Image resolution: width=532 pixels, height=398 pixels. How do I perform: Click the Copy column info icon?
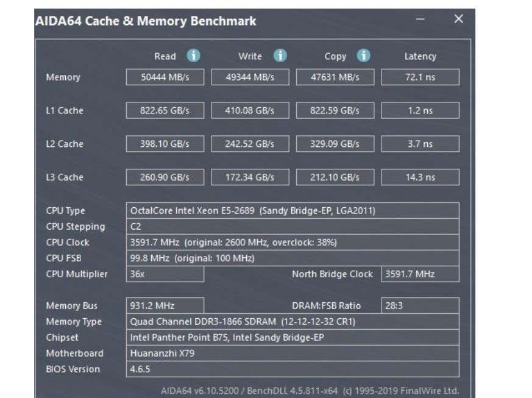pos(364,56)
